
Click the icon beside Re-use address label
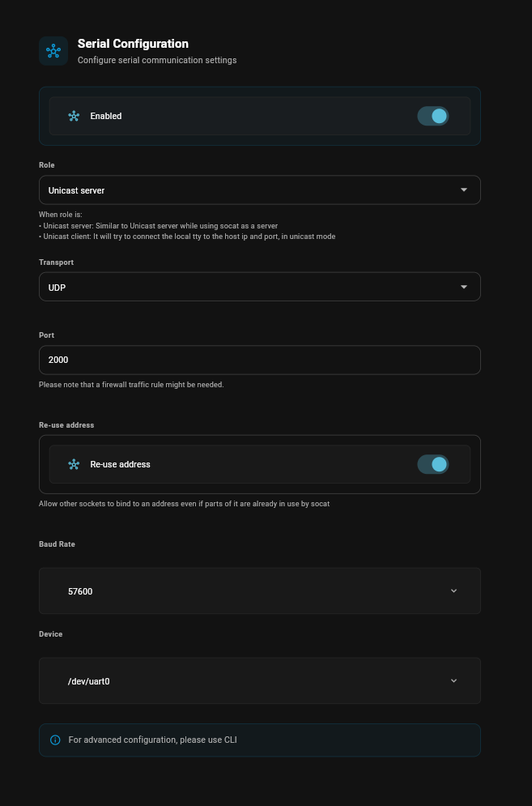click(x=74, y=464)
